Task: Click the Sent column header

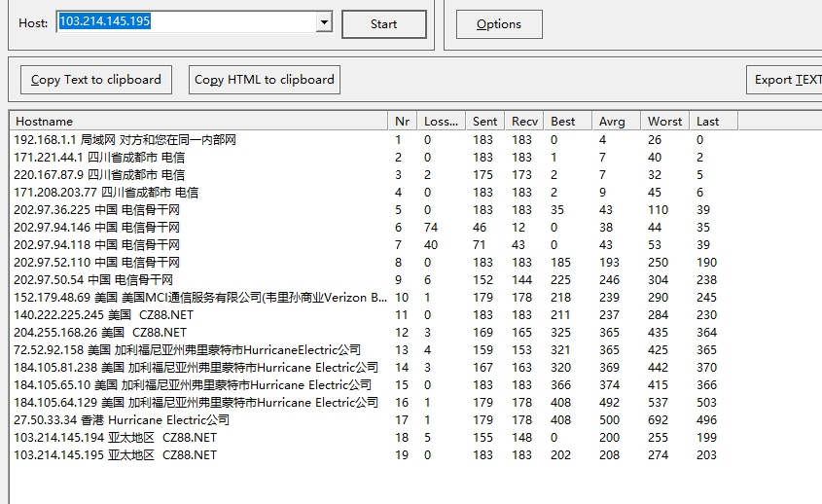Action: [484, 122]
